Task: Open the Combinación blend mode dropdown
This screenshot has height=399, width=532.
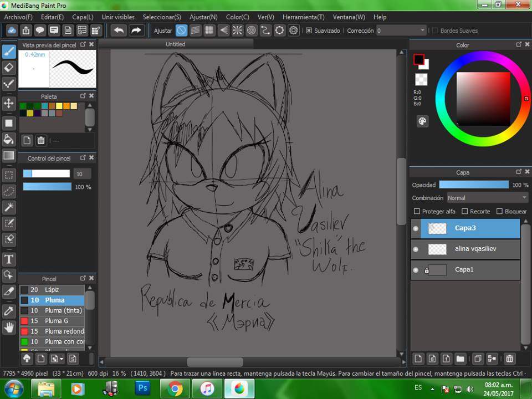Action: coord(487,198)
